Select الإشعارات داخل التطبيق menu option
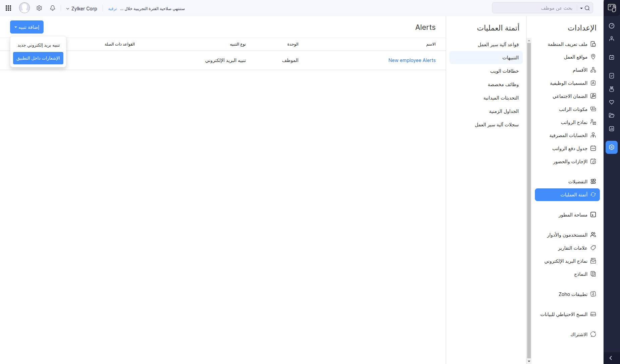This screenshot has height=364, width=620. (x=38, y=58)
